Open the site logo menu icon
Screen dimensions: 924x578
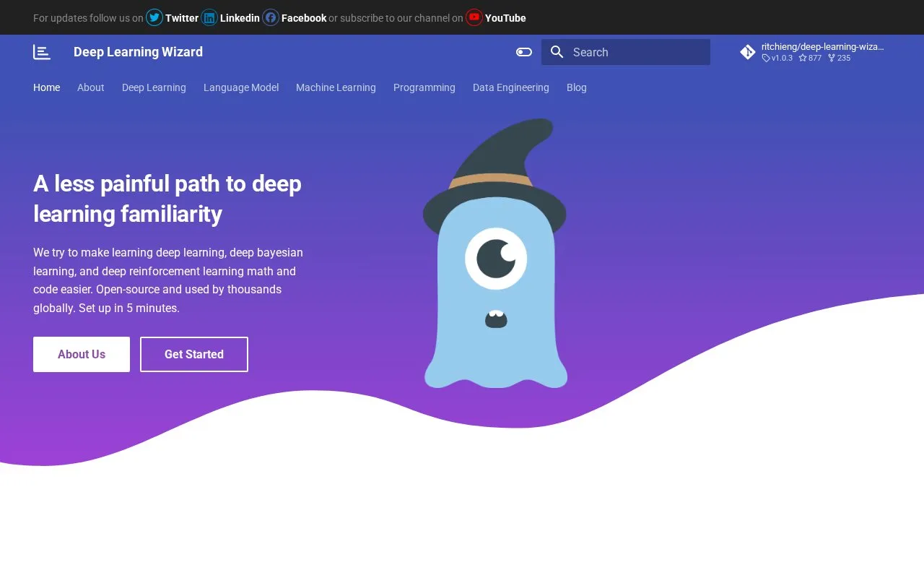tap(42, 52)
